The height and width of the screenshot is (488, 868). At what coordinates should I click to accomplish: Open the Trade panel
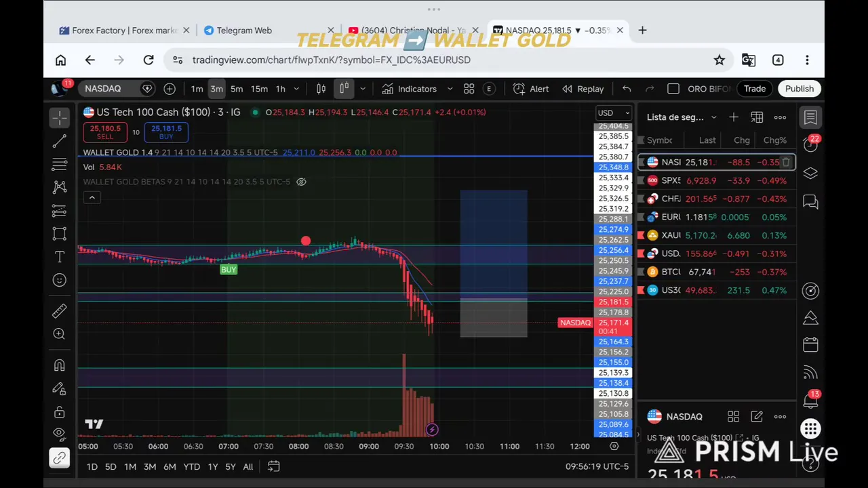(x=755, y=89)
